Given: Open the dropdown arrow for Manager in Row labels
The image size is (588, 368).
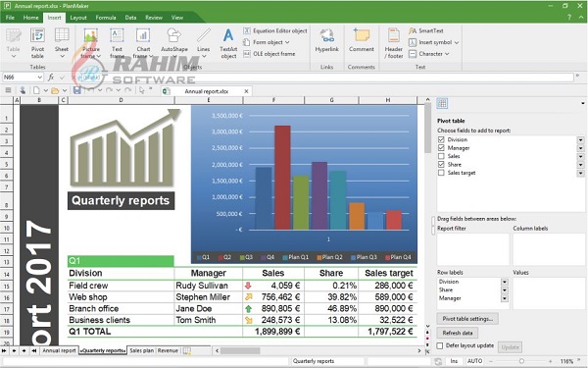Looking at the screenshot, I should [x=505, y=298].
